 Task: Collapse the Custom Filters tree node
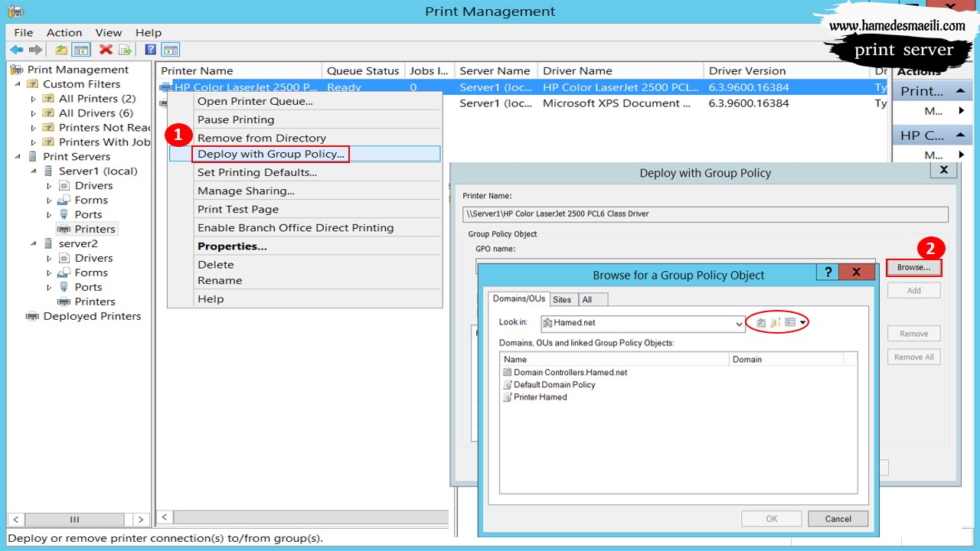pos(18,84)
